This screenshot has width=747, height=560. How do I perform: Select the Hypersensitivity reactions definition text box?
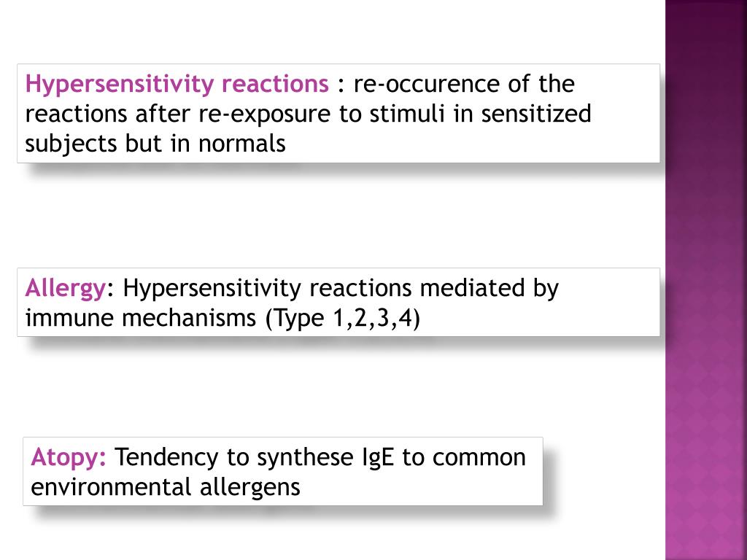pyautogui.click(x=338, y=113)
